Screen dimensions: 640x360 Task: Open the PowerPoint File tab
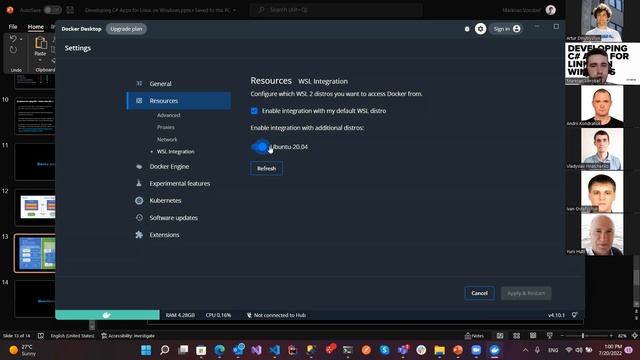click(13, 27)
